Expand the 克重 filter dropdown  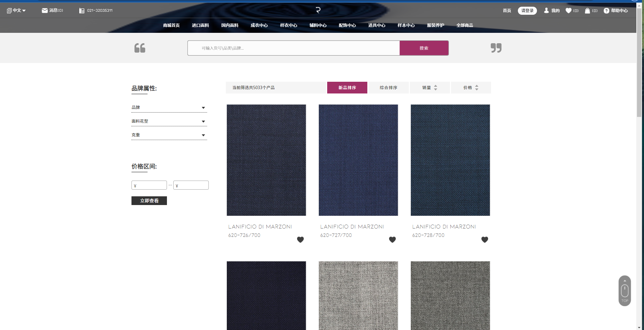(169, 135)
